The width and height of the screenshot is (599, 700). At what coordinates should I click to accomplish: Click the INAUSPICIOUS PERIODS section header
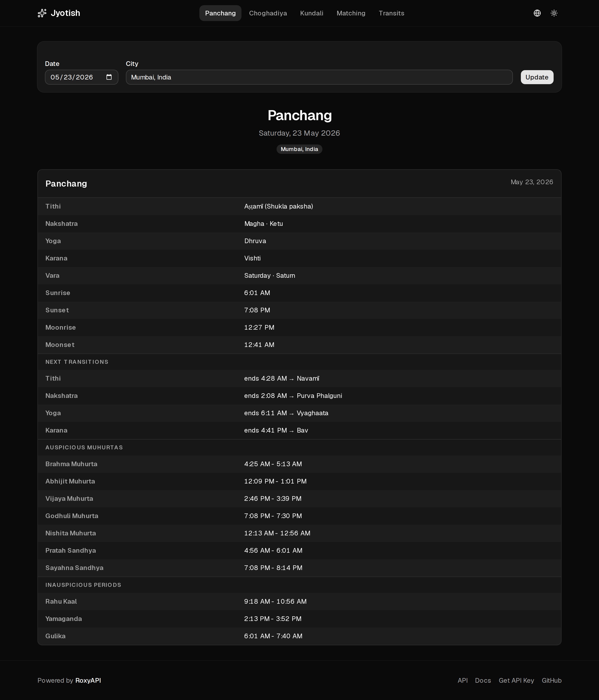coord(83,585)
